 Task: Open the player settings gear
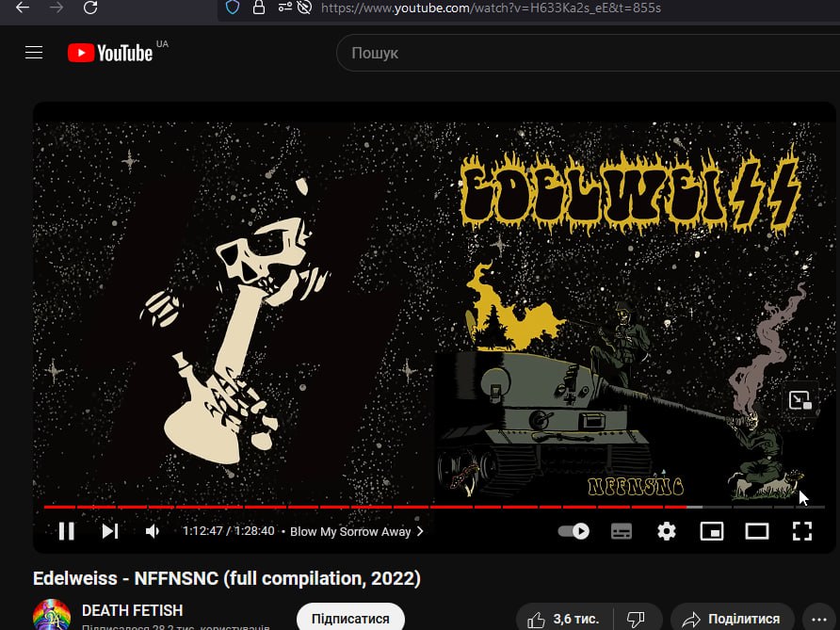tap(667, 531)
